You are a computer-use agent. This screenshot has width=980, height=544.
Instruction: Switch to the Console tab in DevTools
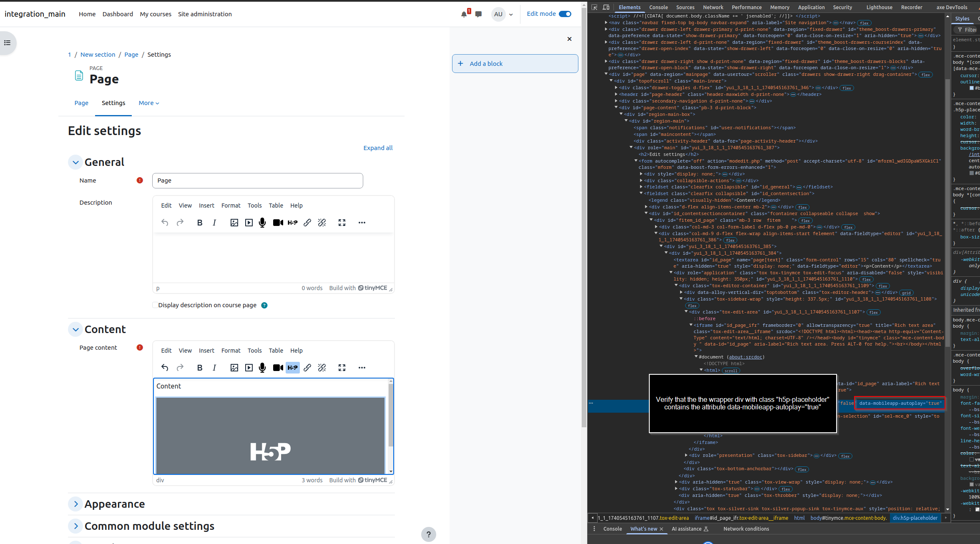pyautogui.click(x=658, y=7)
